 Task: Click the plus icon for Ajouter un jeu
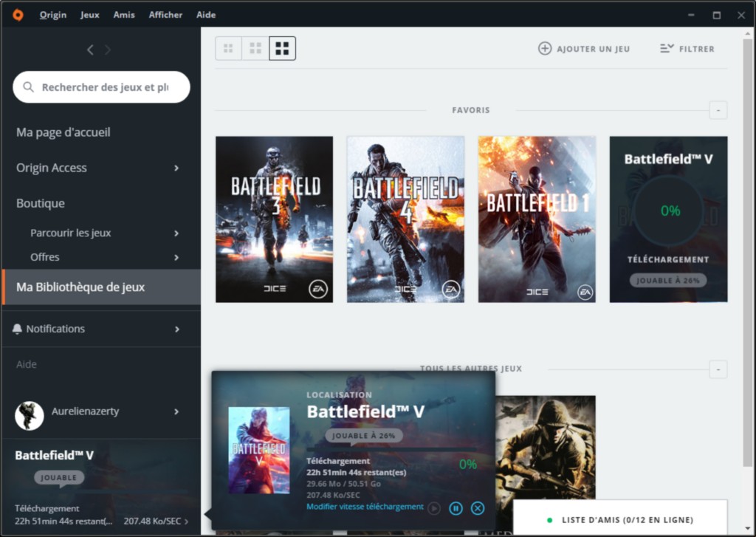pos(545,49)
